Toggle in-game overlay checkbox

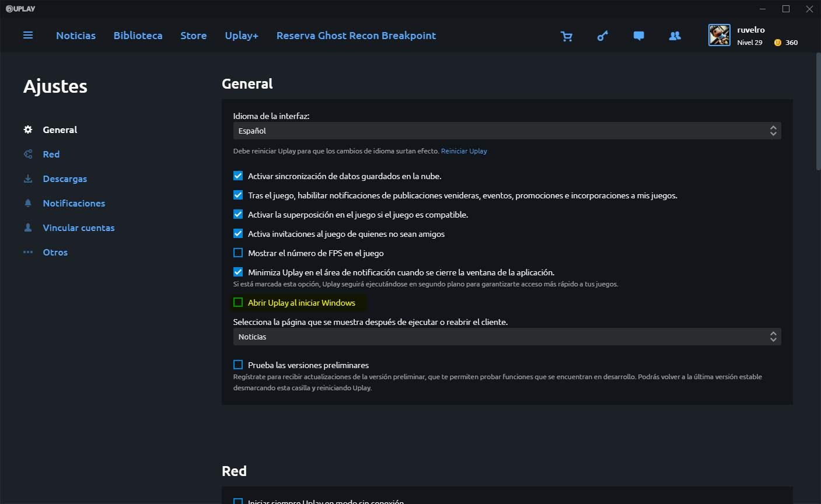(238, 214)
